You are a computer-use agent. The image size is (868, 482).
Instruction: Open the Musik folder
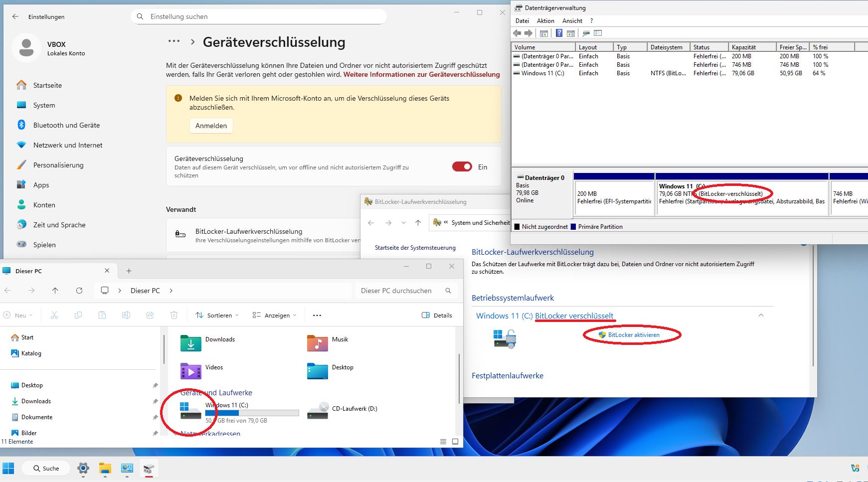pos(328,343)
